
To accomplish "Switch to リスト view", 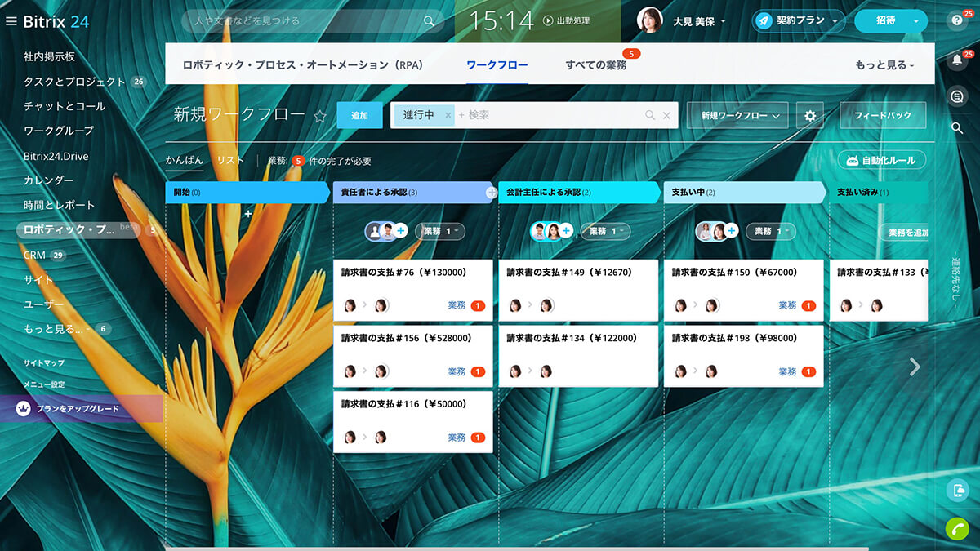I will [230, 161].
